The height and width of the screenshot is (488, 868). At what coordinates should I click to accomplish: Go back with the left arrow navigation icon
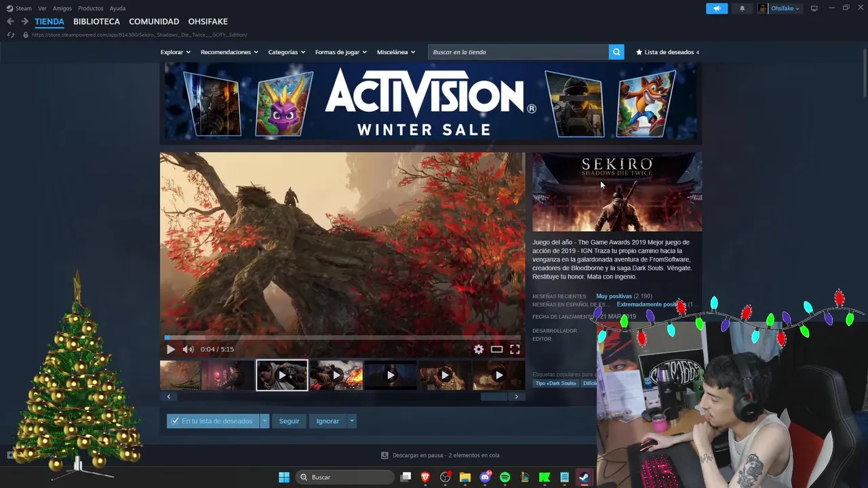(10, 22)
